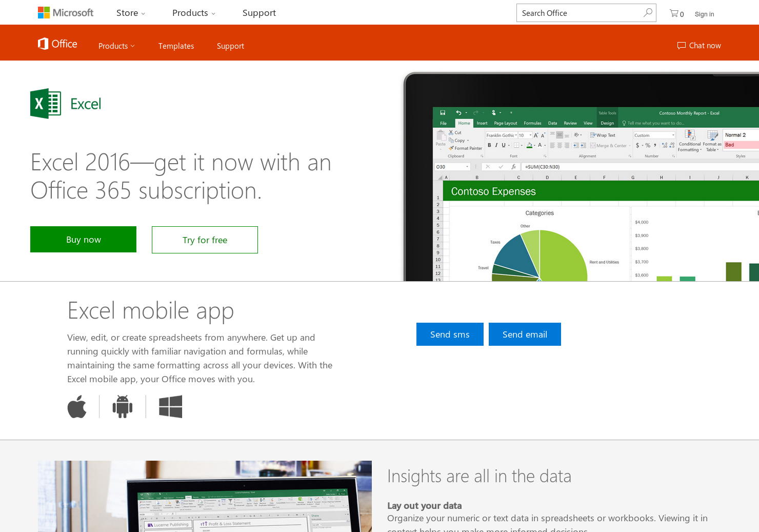
Task: Click Send sms
Action: click(x=450, y=334)
